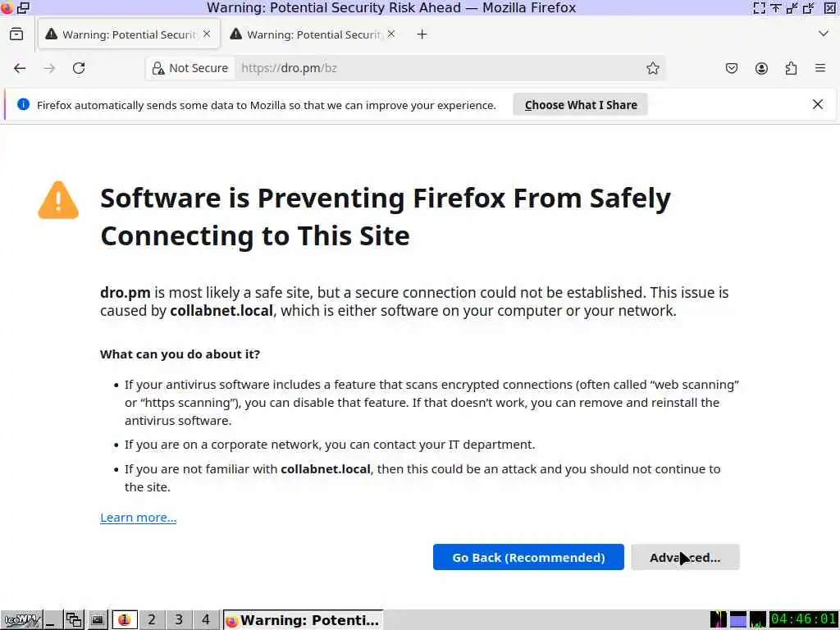Image resolution: width=840 pixels, height=630 pixels.
Task: Reload the current page
Action: (79, 68)
